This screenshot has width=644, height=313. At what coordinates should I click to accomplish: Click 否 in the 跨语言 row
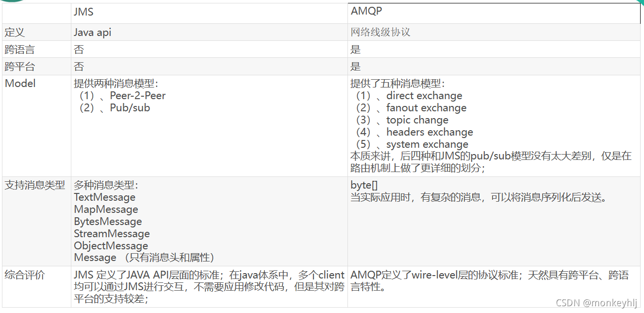(79, 50)
